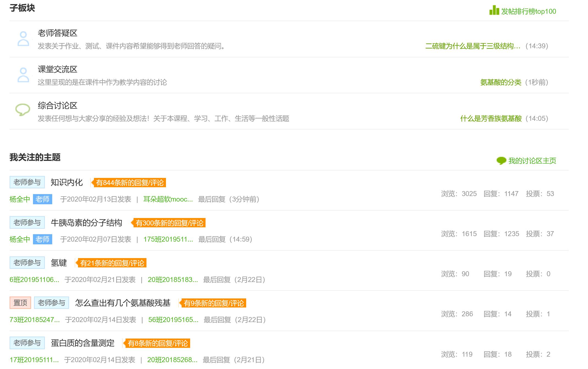
Task: Open topic 牛胰岛素的分子结构
Action: click(87, 223)
